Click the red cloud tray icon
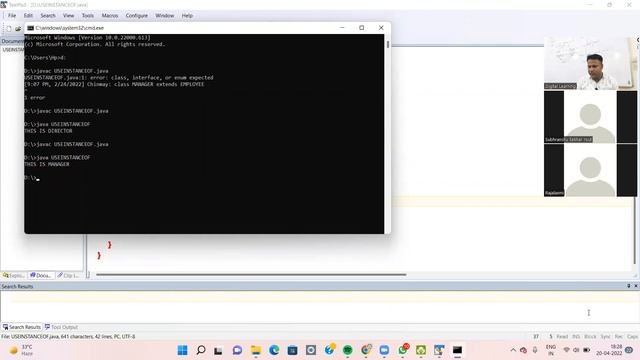The height and width of the screenshot is (360, 640). (523, 350)
